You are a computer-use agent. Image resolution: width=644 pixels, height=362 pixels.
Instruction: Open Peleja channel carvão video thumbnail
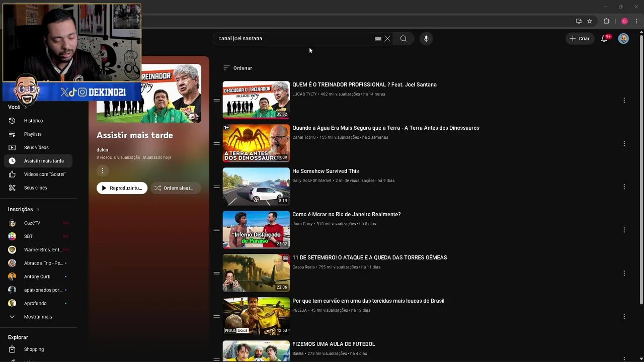tap(256, 316)
